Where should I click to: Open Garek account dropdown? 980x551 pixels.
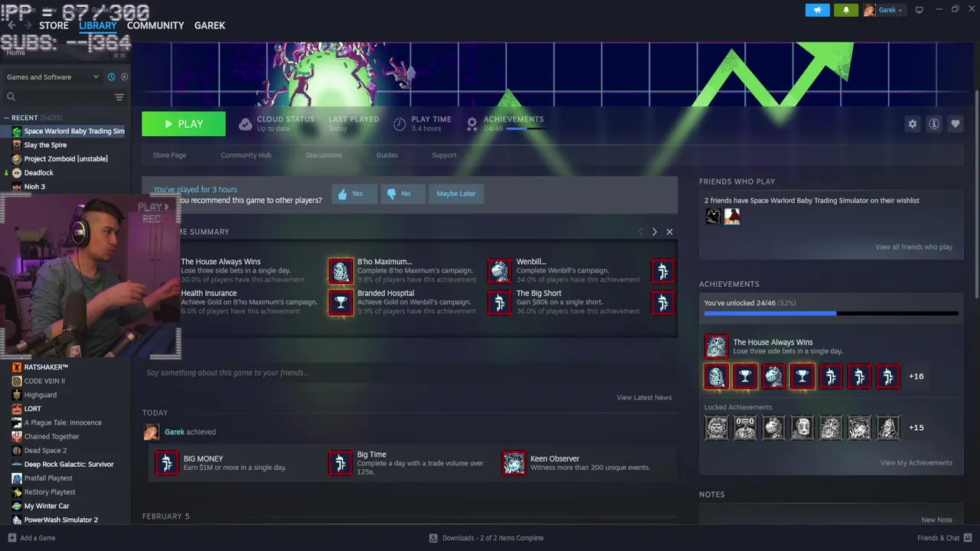click(884, 10)
